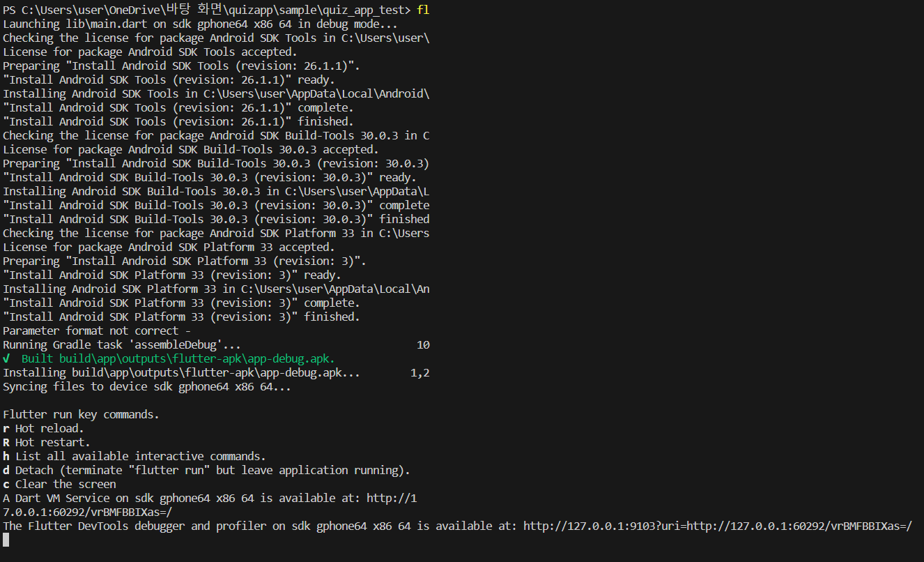Screen dimensions: 924x562
Task: Click the 'R Hot restart.' command line
Action: tap(47, 442)
